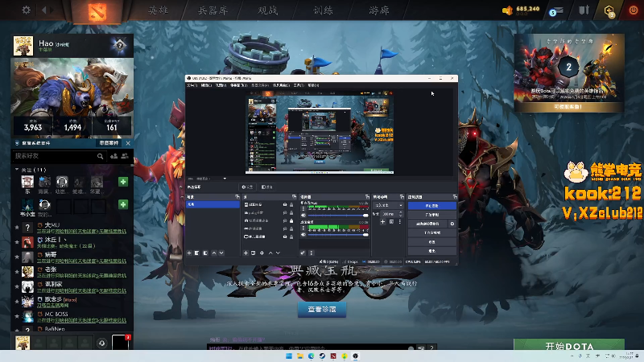The width and height of the screenshot is (644, 362).
Task: Open virtual camera gear settings in OBS Controls
Action: (452, 224)
